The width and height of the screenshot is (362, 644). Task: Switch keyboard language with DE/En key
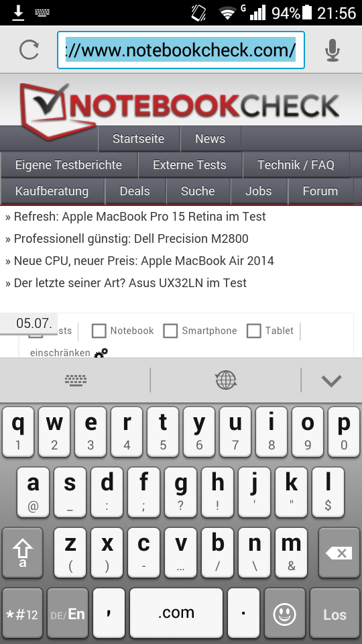pos(68,614)
